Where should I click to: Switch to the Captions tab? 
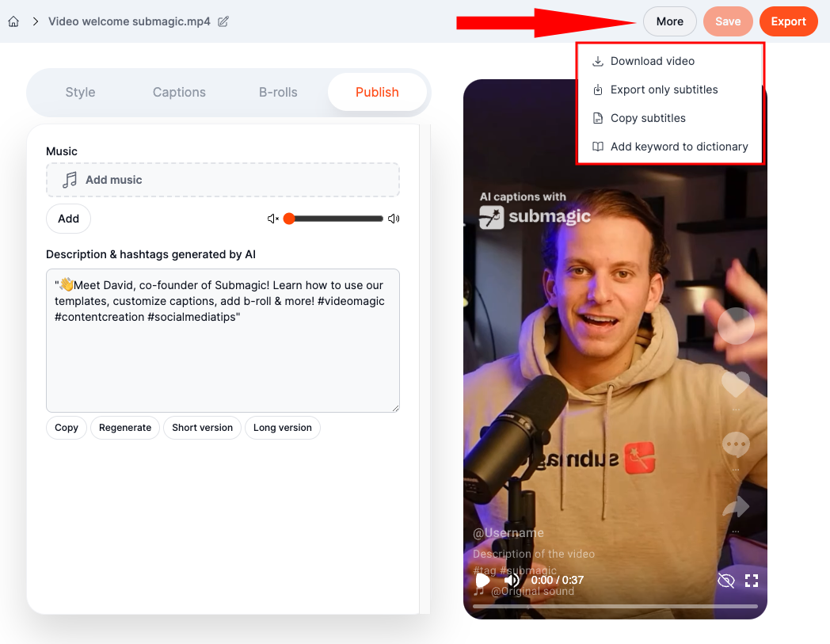(179, 92)
